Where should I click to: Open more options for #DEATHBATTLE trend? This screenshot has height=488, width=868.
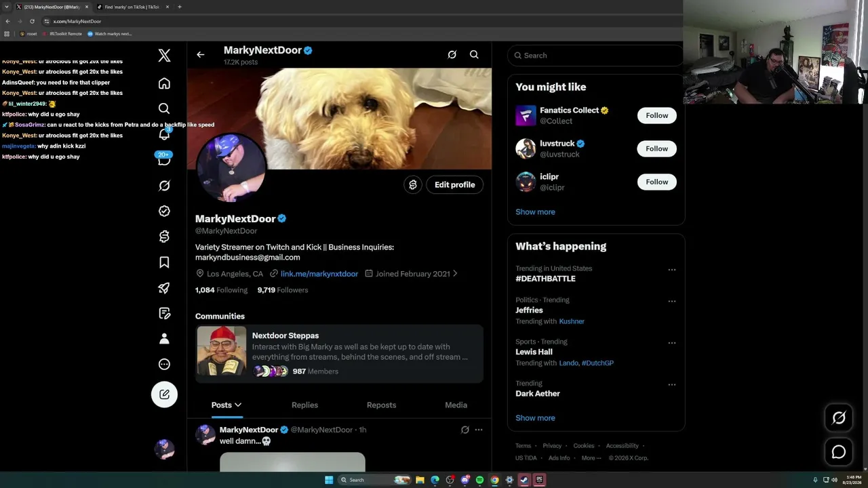[672, 270]
